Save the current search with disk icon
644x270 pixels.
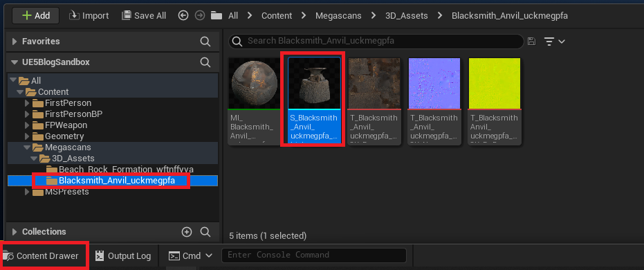[x=531, y=41]
